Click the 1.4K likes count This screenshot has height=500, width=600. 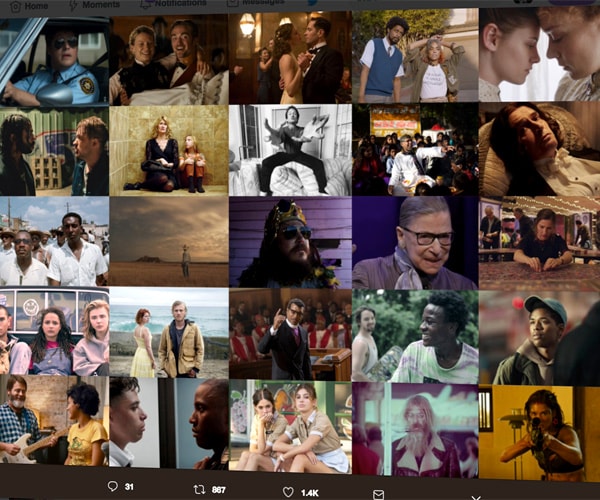click(310, 493)
